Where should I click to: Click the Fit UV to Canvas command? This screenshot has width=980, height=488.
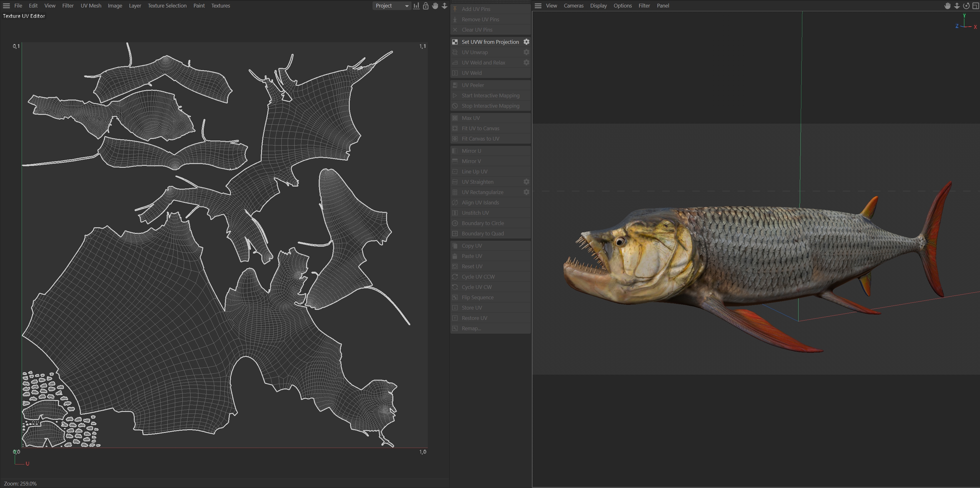(480, 128)
